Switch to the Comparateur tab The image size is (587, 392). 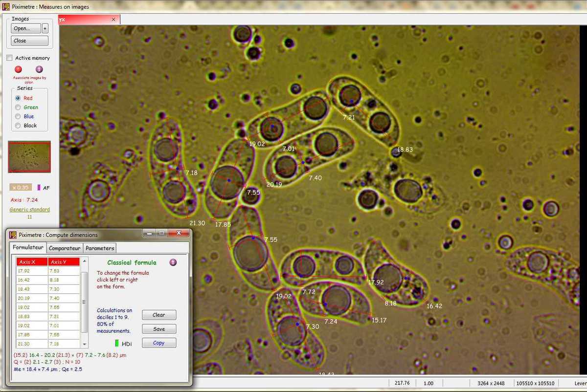[65, 248]
